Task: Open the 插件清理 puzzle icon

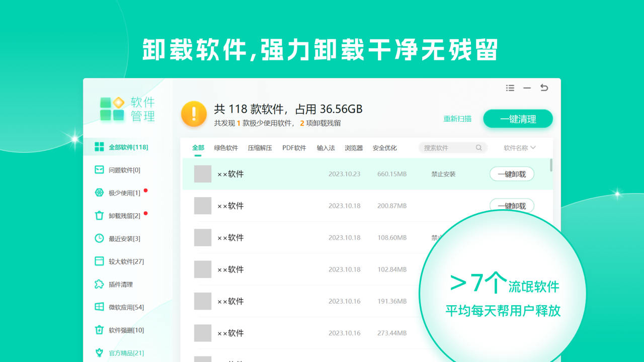Action: tap(99, 284)
